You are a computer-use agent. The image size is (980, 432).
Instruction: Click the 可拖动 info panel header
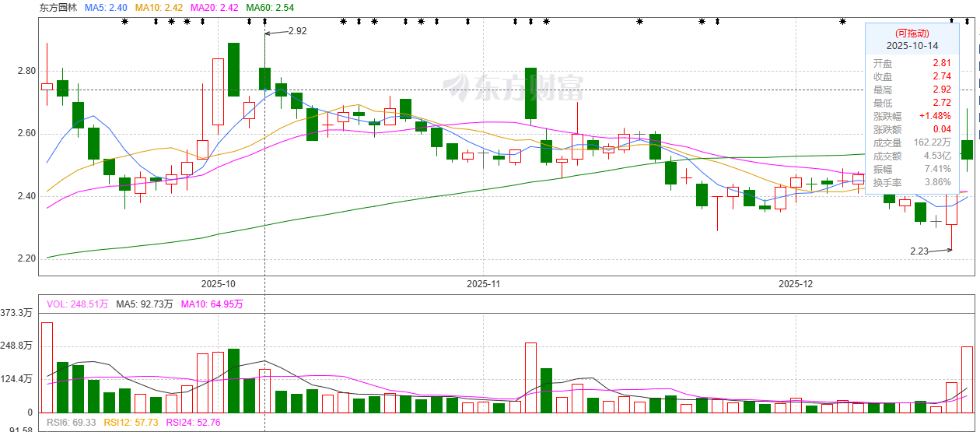(912, 33)
